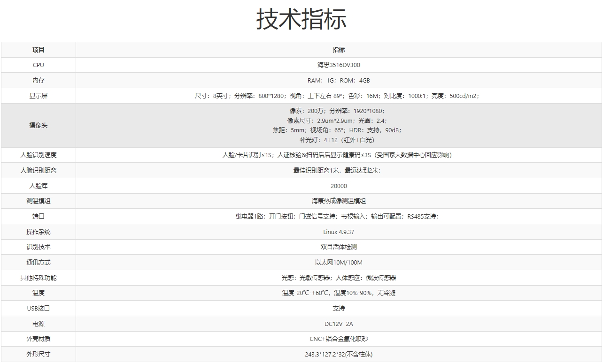Screen dimensions: 603x364
Task: Click the 其他特殊功能 row label
Action: point(39,278)
